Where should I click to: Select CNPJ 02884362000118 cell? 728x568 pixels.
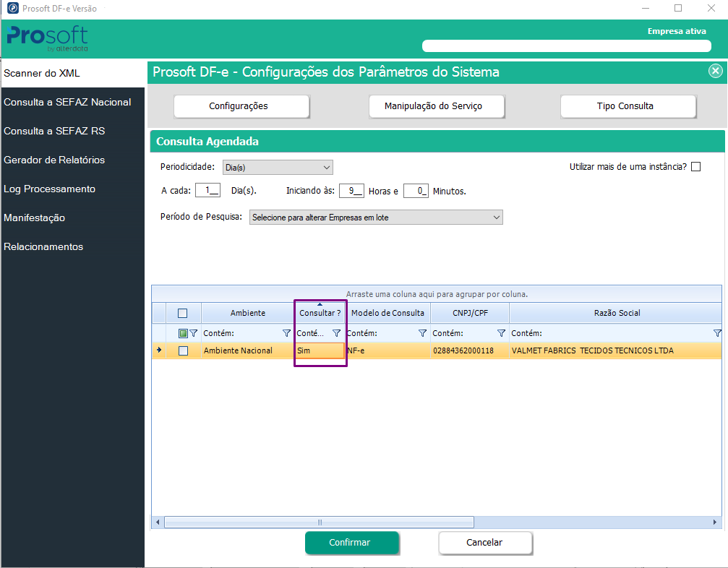[470, 350]
